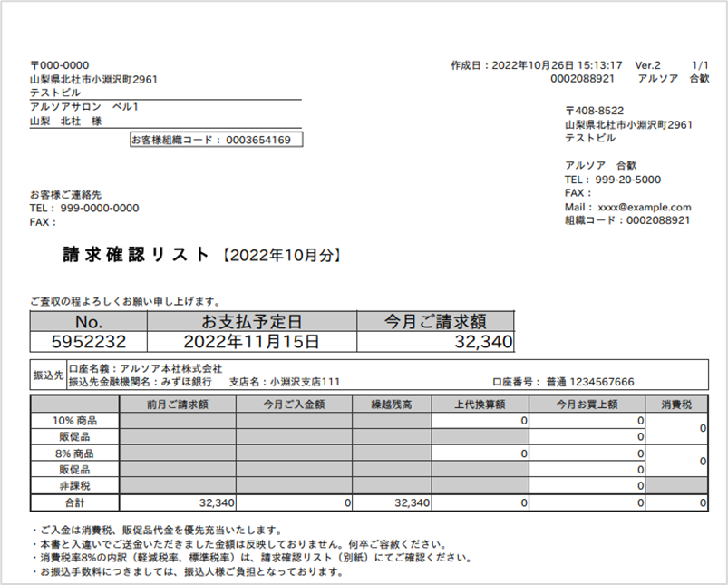728x585 pixels.
Task: Click the 今月ご請求額 header cell
Action: (435, 322)
